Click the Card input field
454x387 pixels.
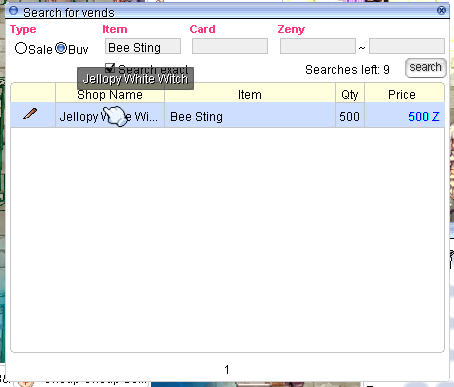pos(230,46)
